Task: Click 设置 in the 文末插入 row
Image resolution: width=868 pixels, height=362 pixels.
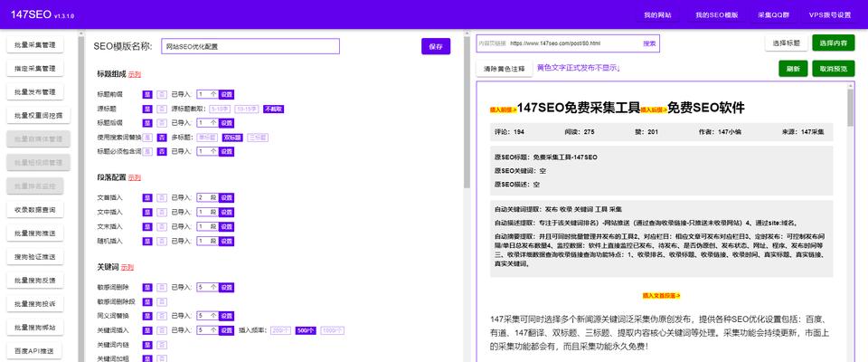Action: [226, 226]
